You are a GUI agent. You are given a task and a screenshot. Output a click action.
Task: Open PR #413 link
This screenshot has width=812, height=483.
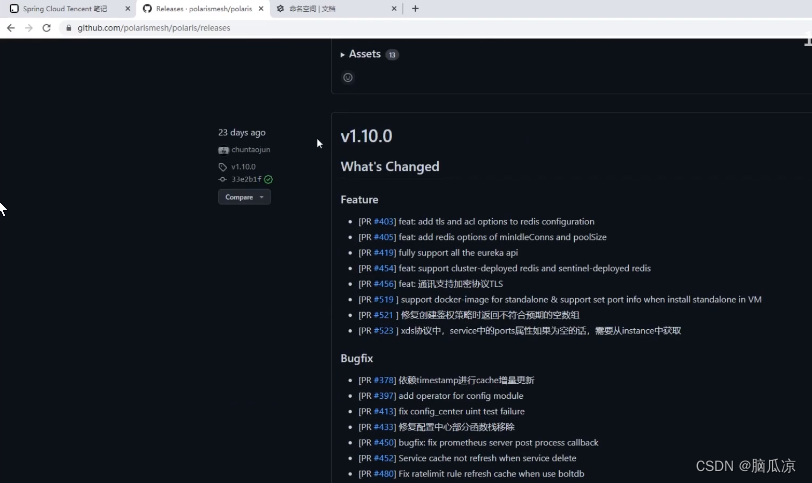[384, 412]
